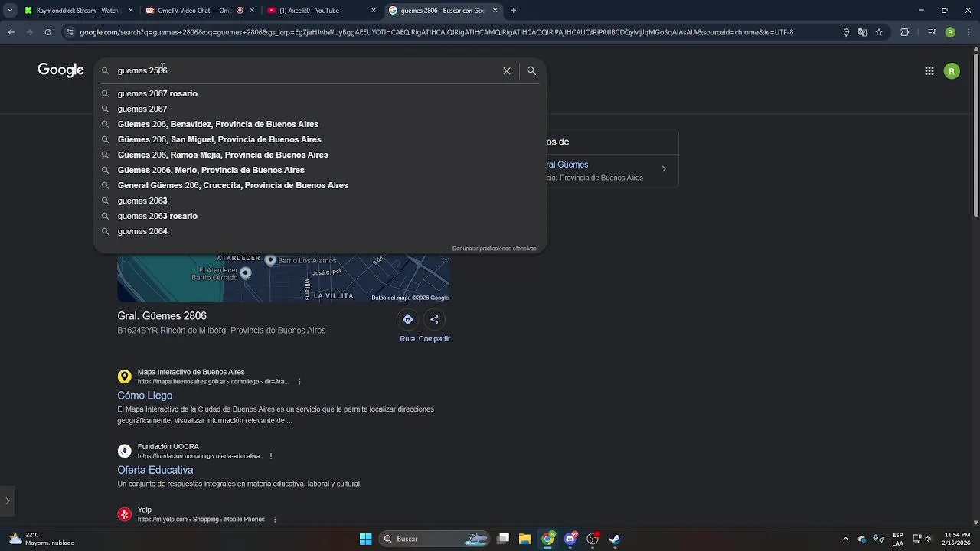Click the map pin near El Atardecer
The image size is (980, 551).
[x=245, y=272]
